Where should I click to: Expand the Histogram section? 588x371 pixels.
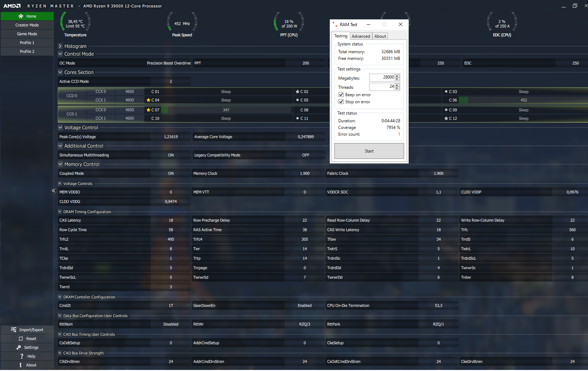pyautogui.click(x=60, y=46)
